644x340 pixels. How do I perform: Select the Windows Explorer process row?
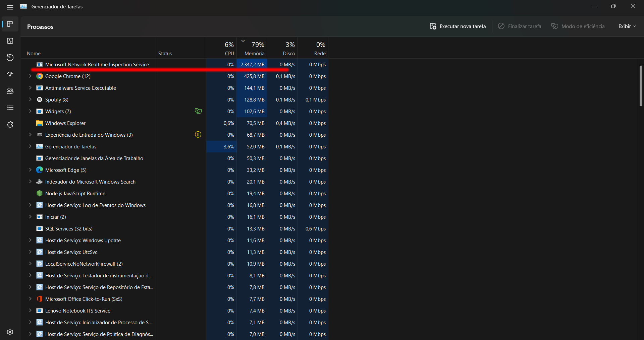[174, 123]
